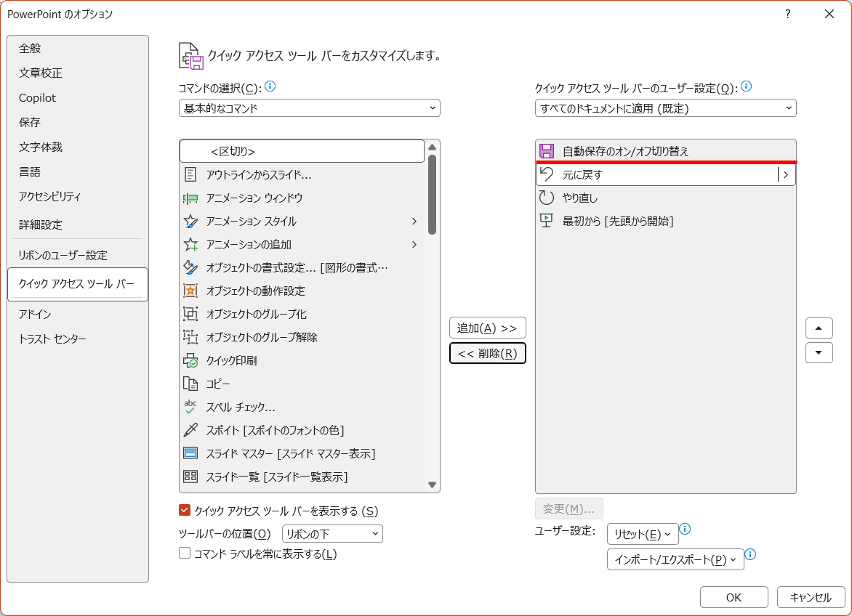The width and height of the screenshot is (852, 616).
Task: Uncheck クイック アクセス ツール バーを表示する
Action: [x=185, y=511]
